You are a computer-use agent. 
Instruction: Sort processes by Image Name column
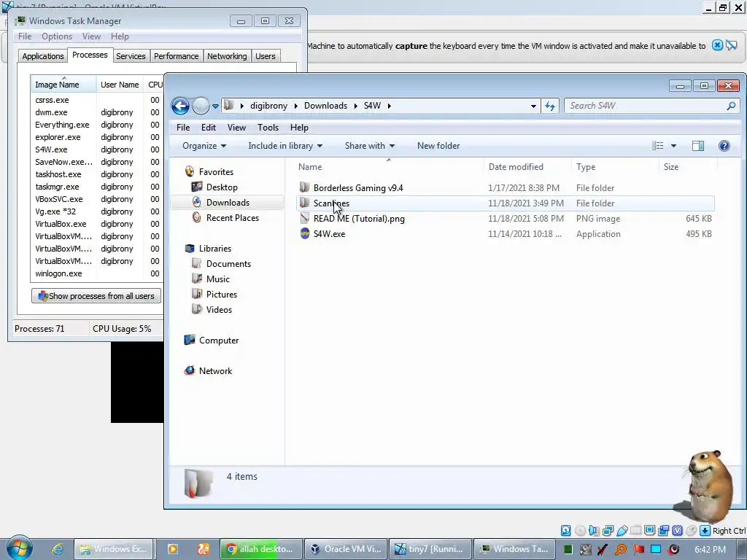64,85
